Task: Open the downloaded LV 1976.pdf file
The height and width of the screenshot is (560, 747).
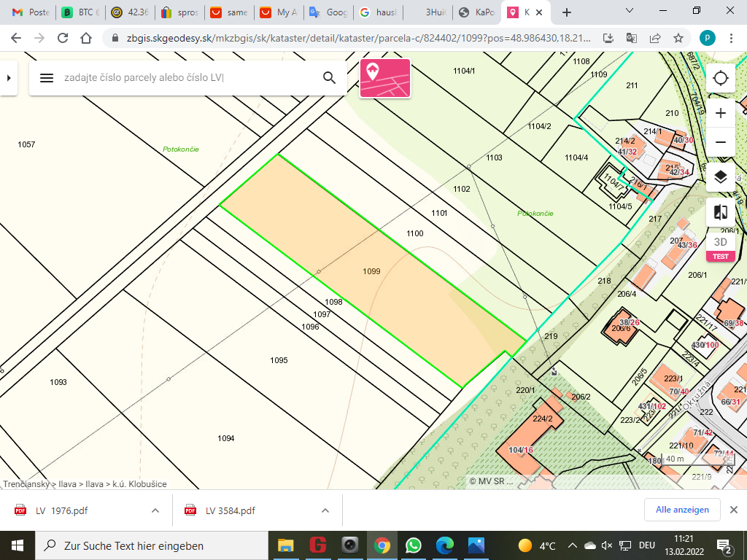Action: pos(62,510)
